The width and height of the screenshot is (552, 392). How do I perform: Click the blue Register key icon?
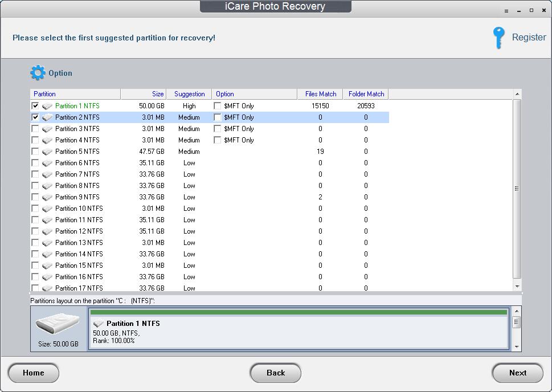pyautogui.click(x=498, y=38)
